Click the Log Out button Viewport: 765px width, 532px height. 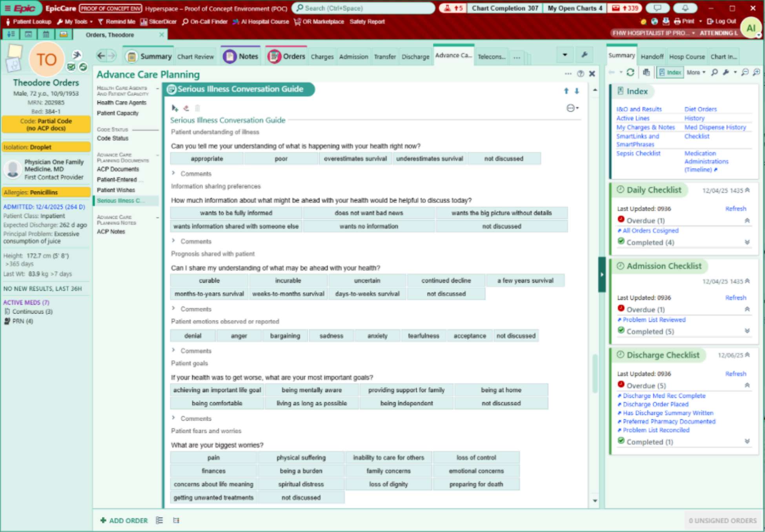tap(722, 21)
